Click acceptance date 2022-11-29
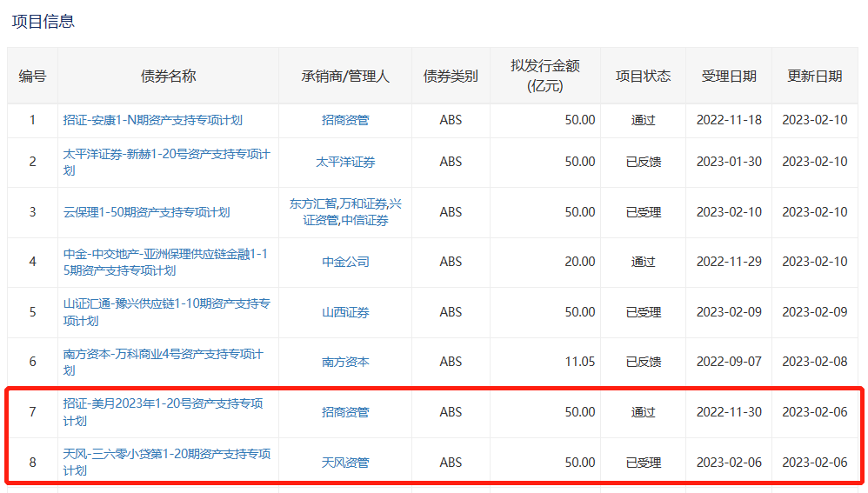The height and width of the screenshot is (493, 868). click(729, 262)
